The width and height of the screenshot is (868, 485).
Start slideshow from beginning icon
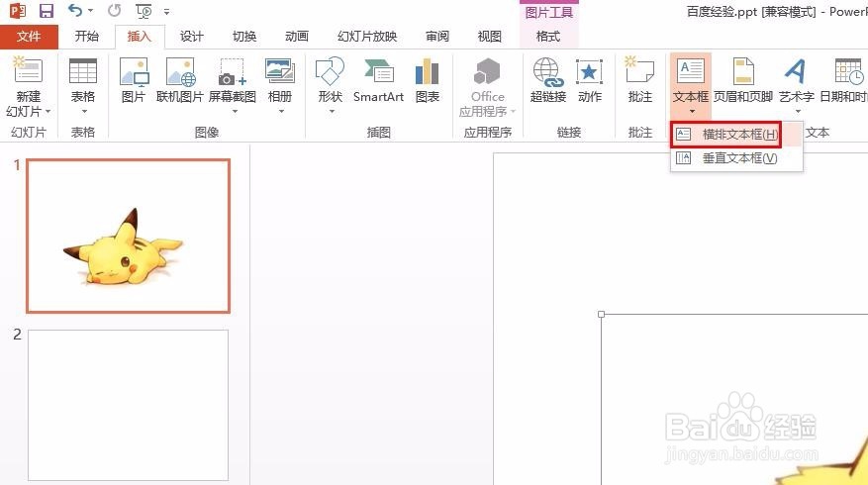[x=144, y=11]
